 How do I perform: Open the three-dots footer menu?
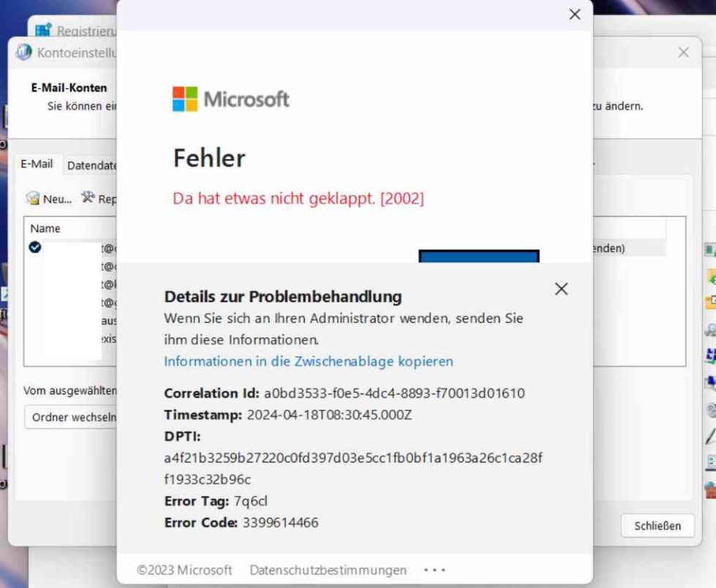[434, 570]
